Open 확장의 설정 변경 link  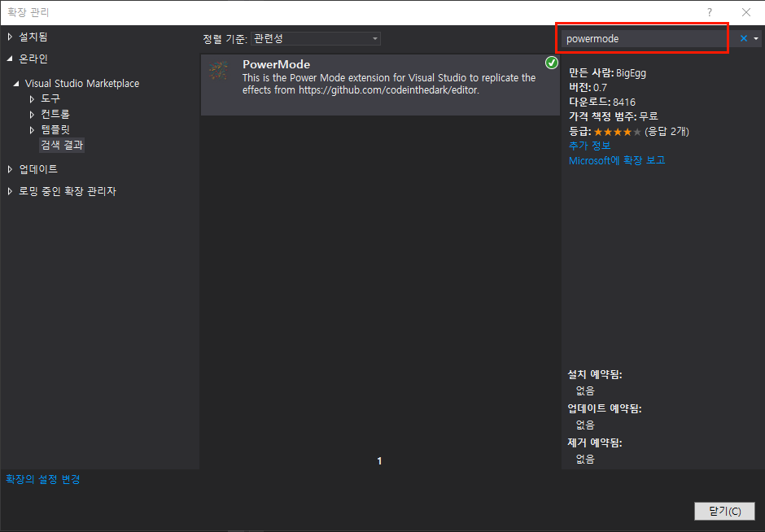tap(43, 479)
